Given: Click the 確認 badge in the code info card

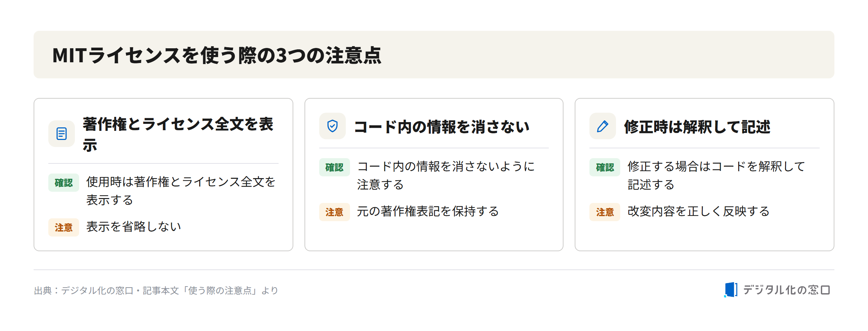Looking at the screenshot, I should coord(334,167).
